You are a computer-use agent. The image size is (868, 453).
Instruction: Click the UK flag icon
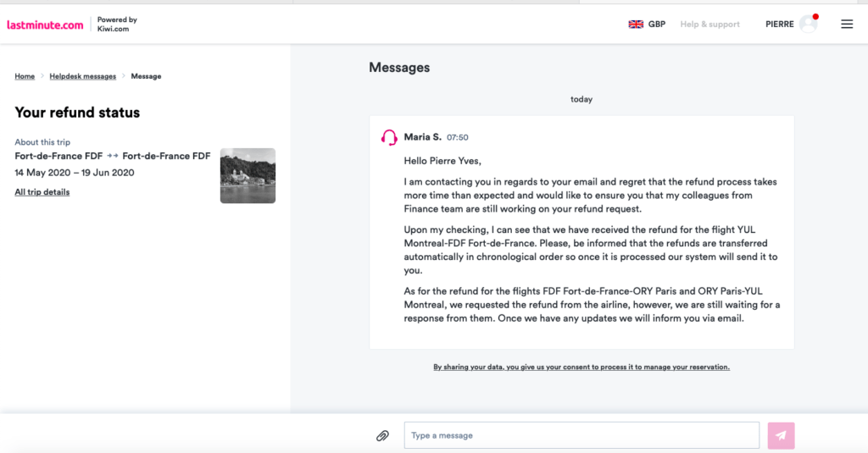(636, 25)
